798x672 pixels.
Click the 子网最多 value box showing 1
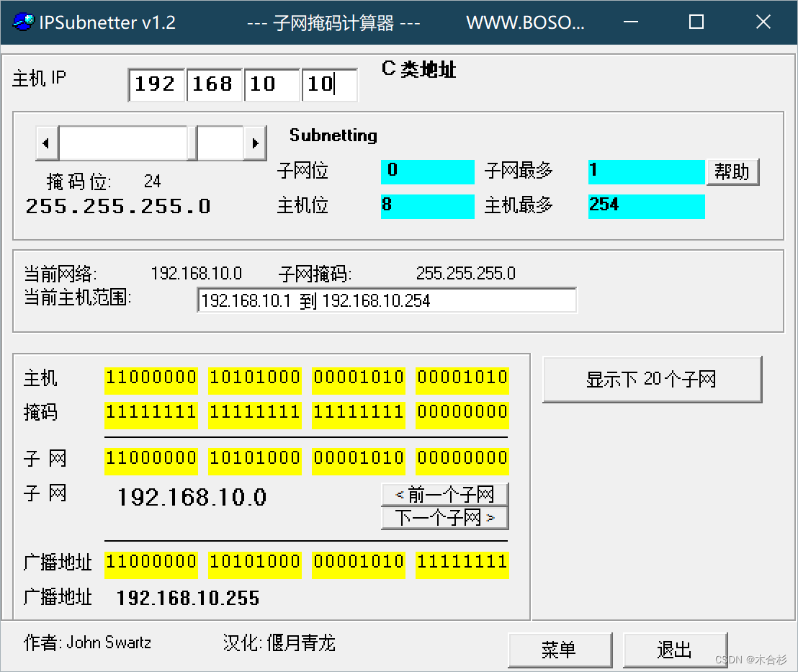click(646, 171)
